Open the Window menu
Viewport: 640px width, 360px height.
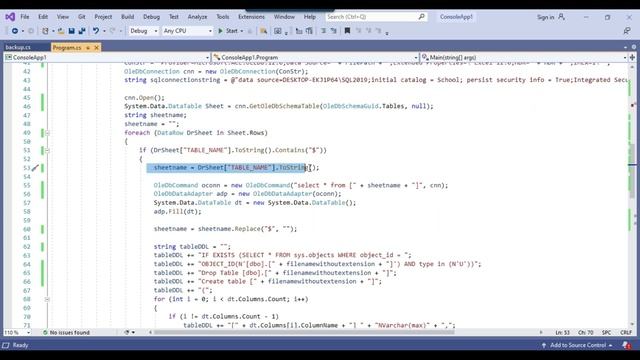284,17
